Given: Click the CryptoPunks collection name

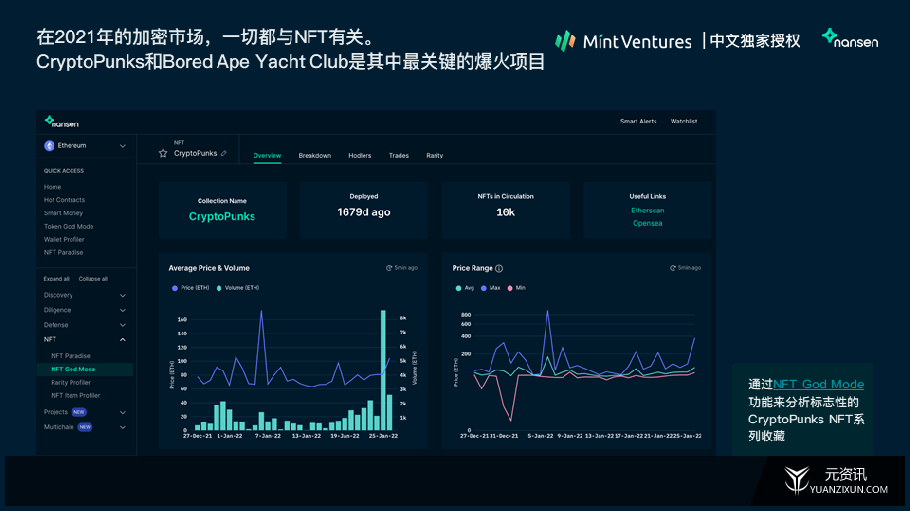Looking at the screenshot, I should 222,216.
